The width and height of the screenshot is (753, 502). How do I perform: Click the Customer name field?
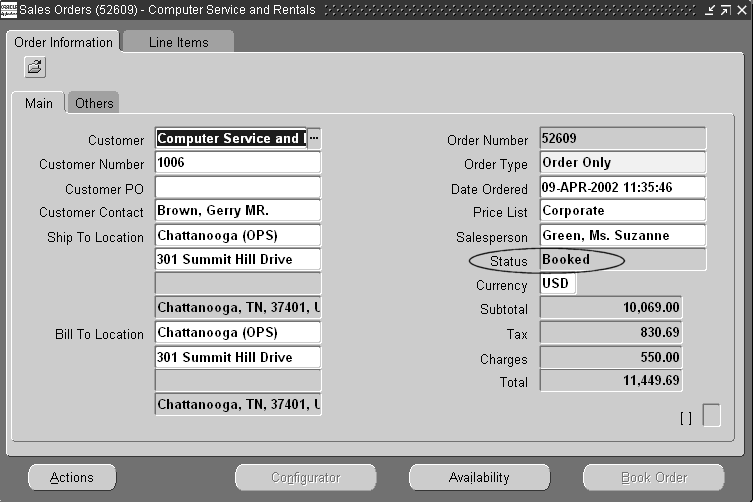231,138
